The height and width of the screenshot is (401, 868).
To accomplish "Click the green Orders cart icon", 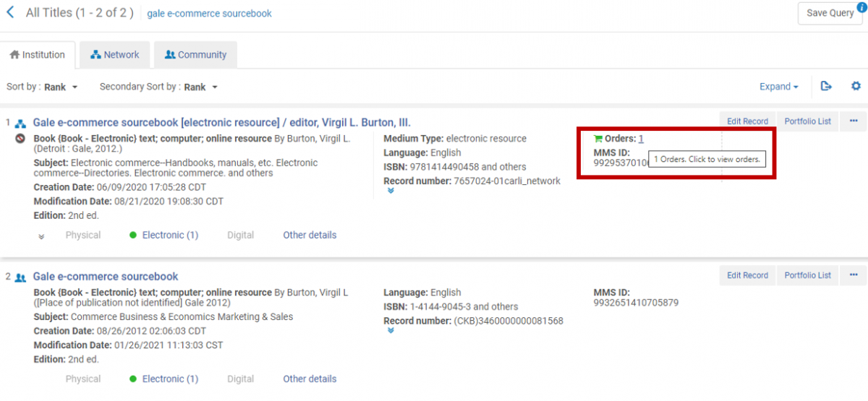I will click(x=597, y=139).
